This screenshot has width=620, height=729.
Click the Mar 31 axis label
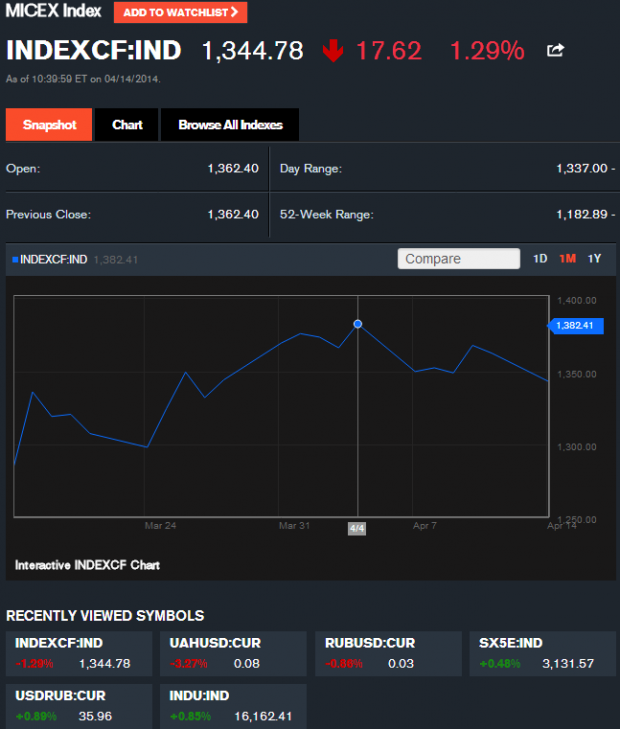pos(294,525)
